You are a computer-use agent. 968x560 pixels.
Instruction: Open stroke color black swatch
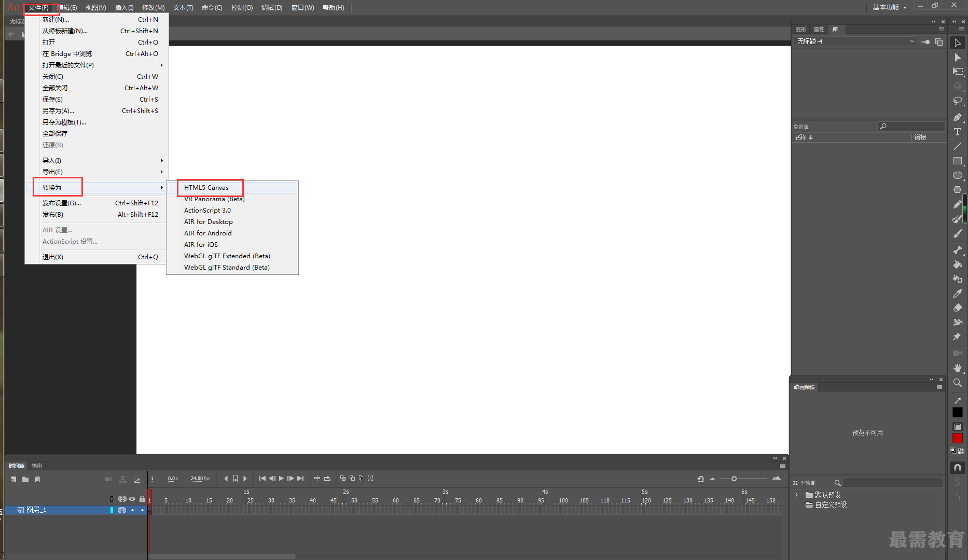[x=958, y=412]
